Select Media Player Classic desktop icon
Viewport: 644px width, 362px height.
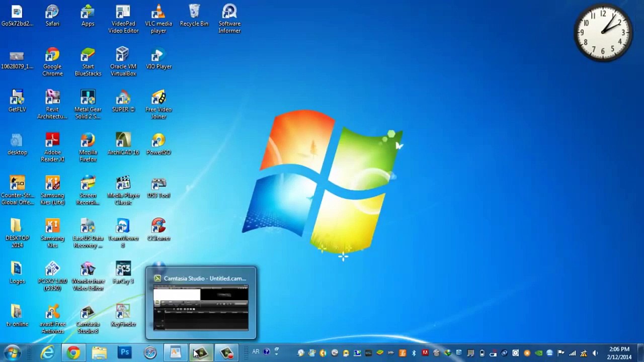point(123,191)
